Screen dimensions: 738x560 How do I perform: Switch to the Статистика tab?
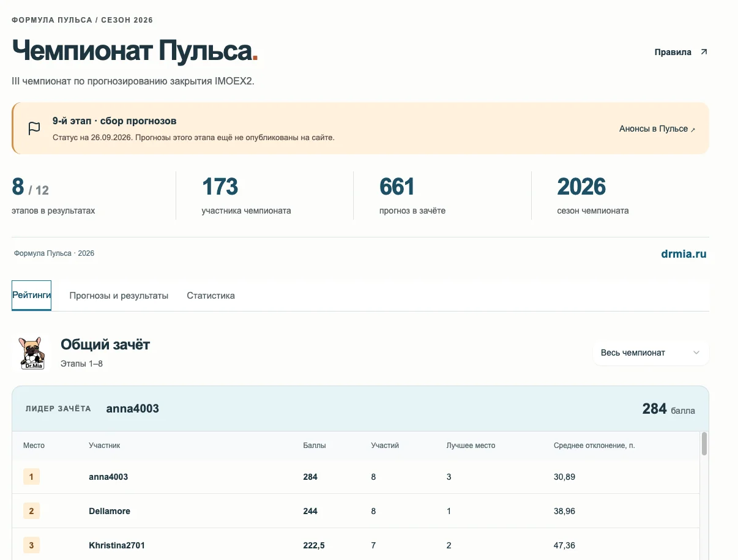click(x=211, y=296)
